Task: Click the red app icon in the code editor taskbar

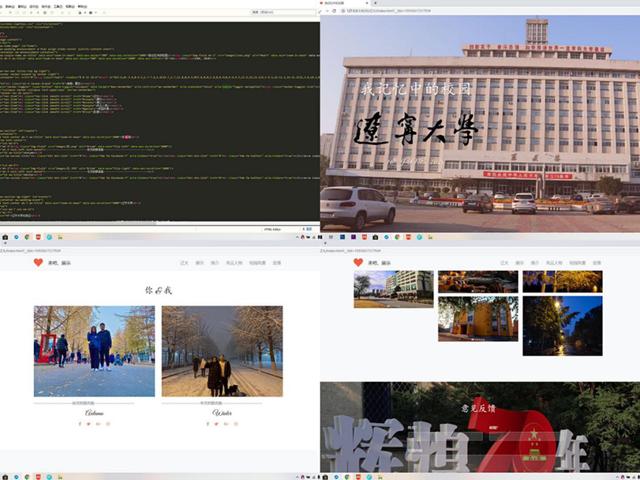Action: 38,237
